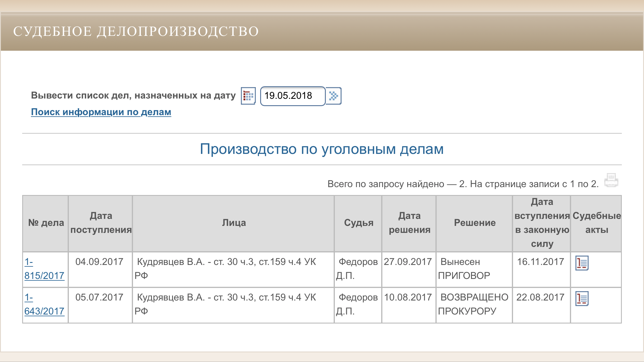The width and height of the screenshot is (644, 362).
Task: Select the label 'Вывести список дел, назначенных на дату'
Action: click(x=133, y=96)
